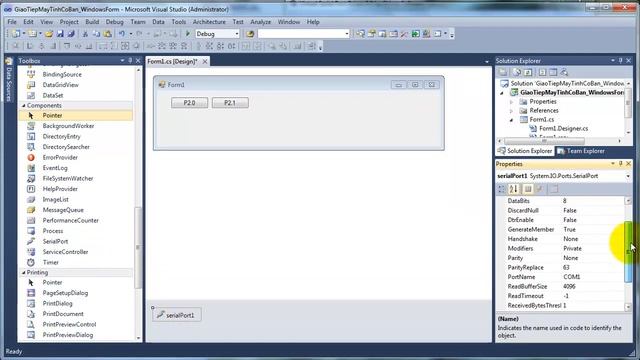
Task: Close the Form1.cs [Design] tab
Action: (x=205, y=61)
